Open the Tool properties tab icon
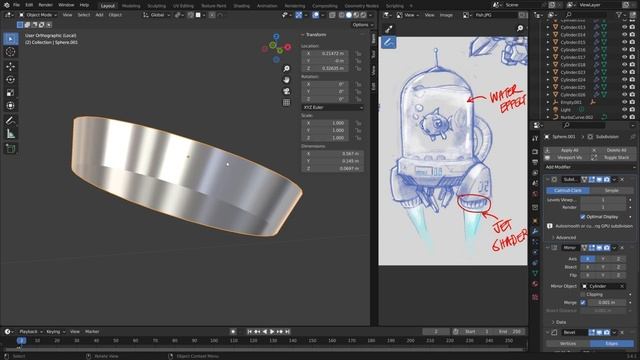The height and width of the screenshot is (360, 640). tap(535, 139)
